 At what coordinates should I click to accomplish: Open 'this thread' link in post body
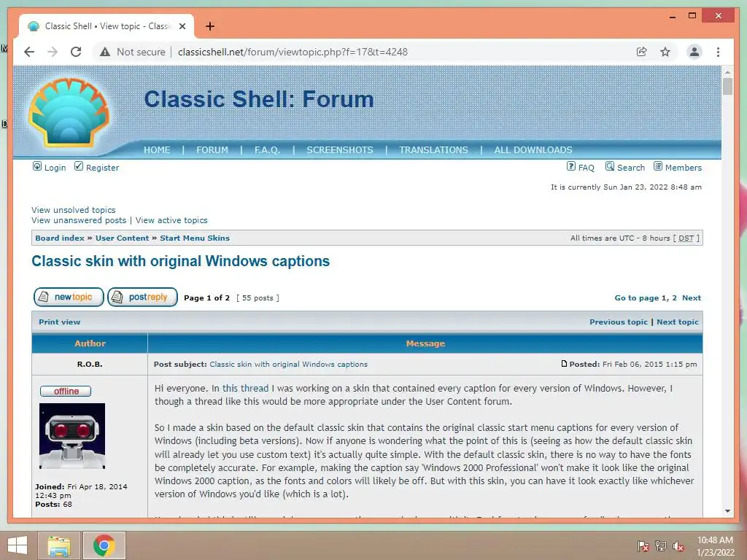[245, 388]
